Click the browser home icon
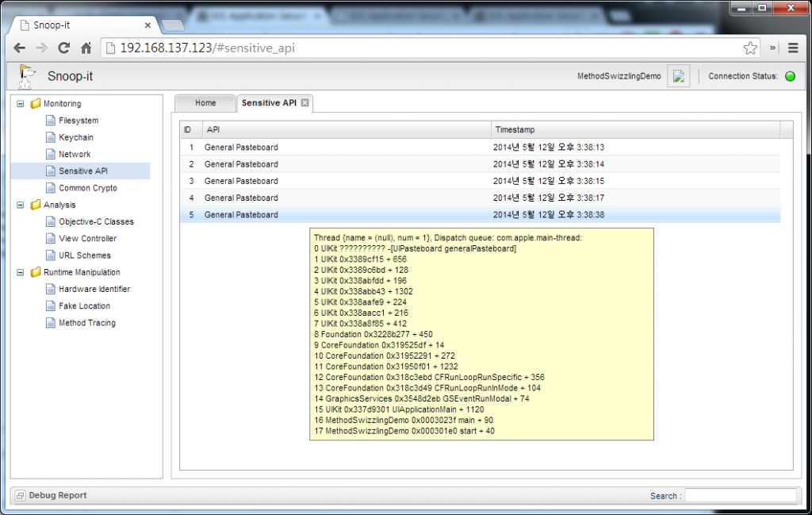 click(x=86, y=48)
